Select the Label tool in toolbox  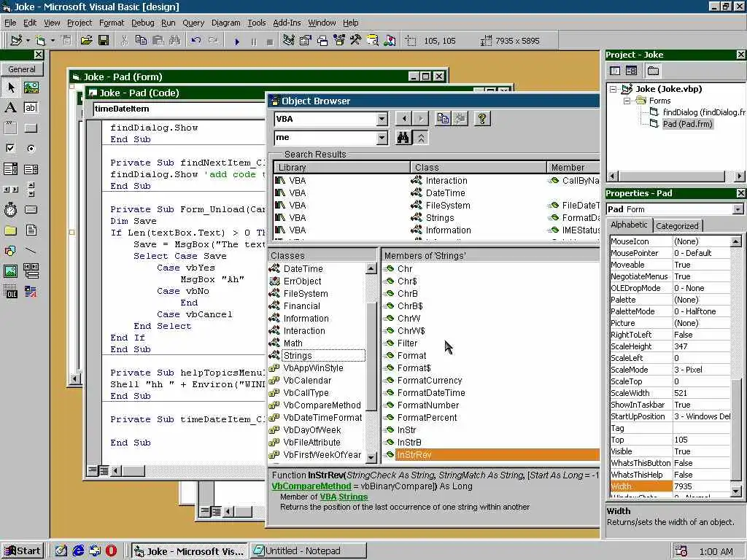(11, 108)
